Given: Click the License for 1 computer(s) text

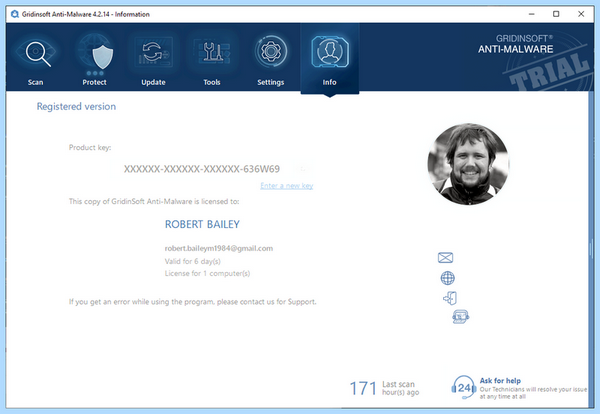Looking at the screenshot, I should (207, 273).
